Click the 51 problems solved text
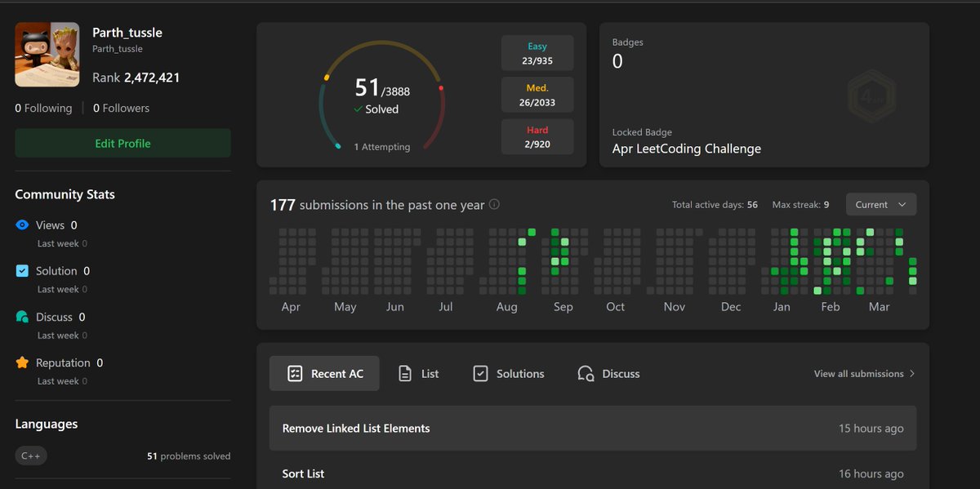The height and width of the screenshot is (489, 980). click(189, 456)
